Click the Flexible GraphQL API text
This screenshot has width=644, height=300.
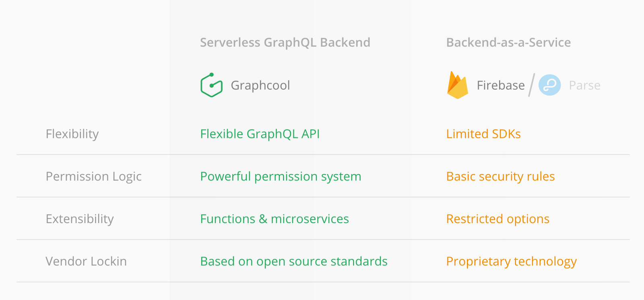tap(260, 134)
